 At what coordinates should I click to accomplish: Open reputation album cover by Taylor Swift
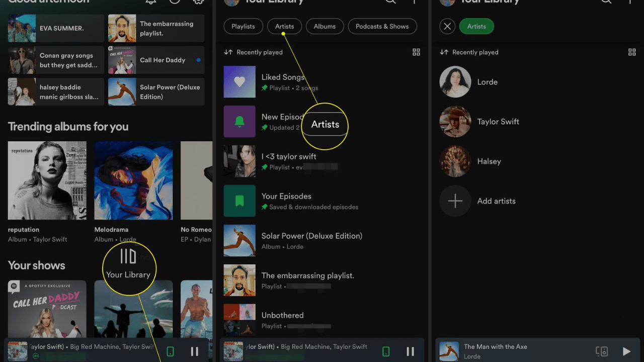(47, 180)
